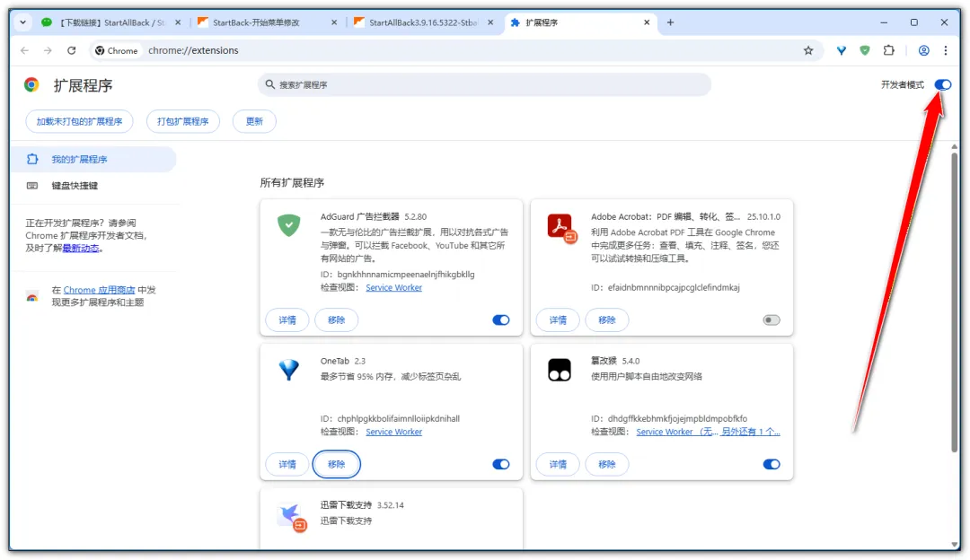Click the 迅雷下载支持 bird card icon
The width and height of the screenshot is (970, 560).
point(291,517)
